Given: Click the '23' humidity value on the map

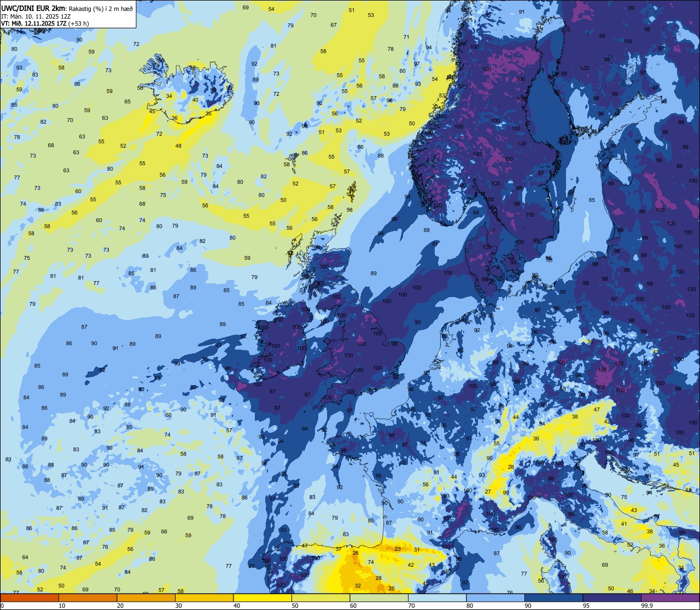Looking at the screenshot, I should point(398,549).
